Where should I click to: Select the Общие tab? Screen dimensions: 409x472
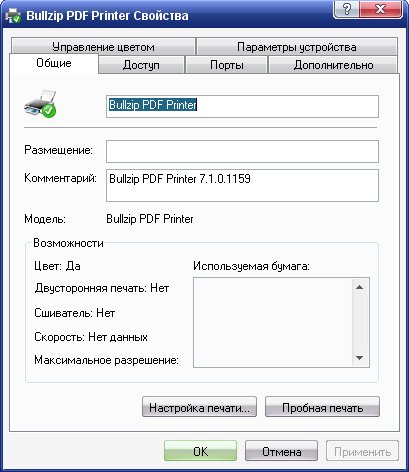pos(54,63)
